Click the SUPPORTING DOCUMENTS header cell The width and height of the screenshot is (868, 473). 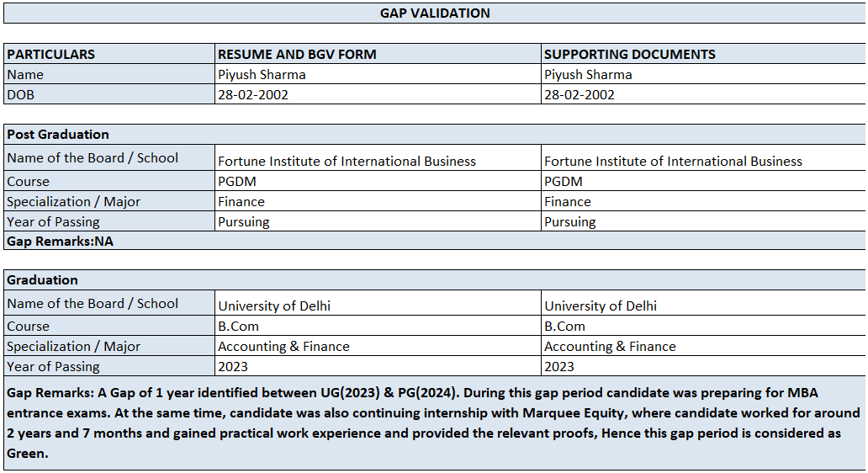[x=630, y=54]
